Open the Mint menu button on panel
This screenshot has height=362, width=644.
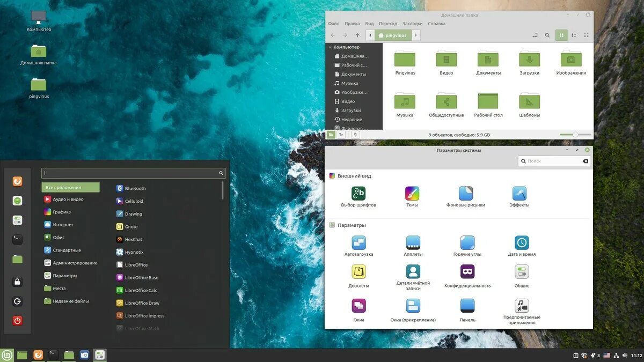7,355
